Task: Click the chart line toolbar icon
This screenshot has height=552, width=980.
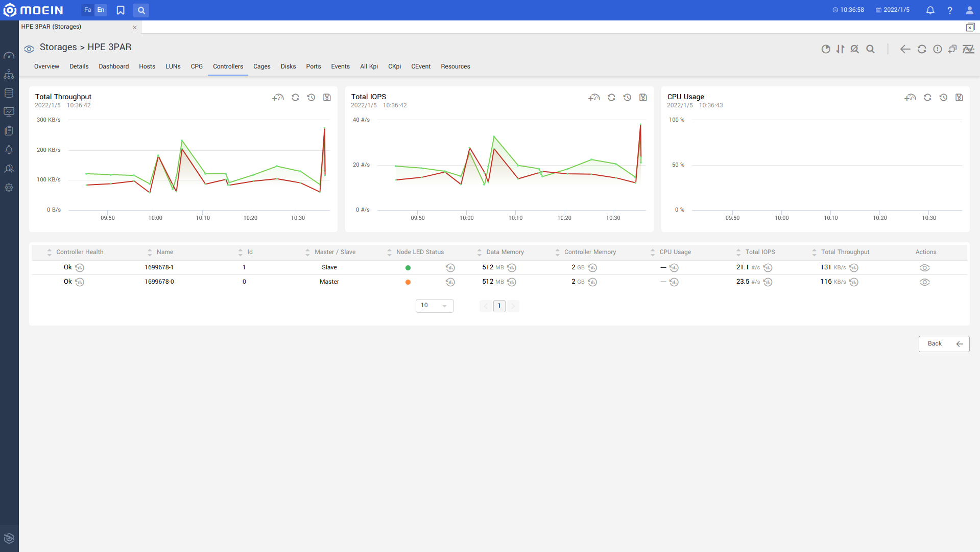Action: (x=969, y=49)
